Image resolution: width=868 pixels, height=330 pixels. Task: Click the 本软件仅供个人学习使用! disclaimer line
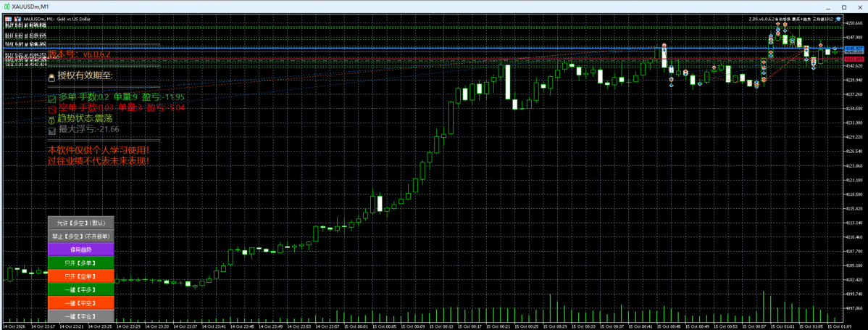point(99,150)
